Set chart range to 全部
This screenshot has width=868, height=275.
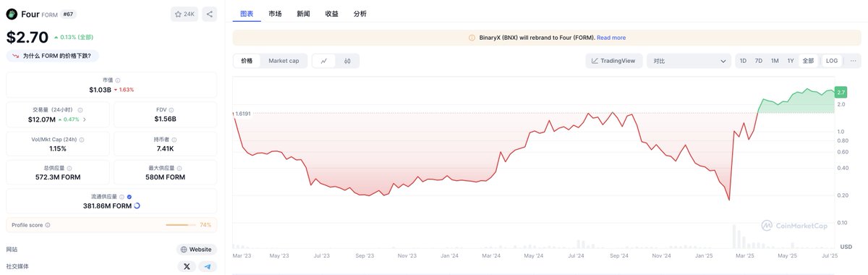(808, 61)
